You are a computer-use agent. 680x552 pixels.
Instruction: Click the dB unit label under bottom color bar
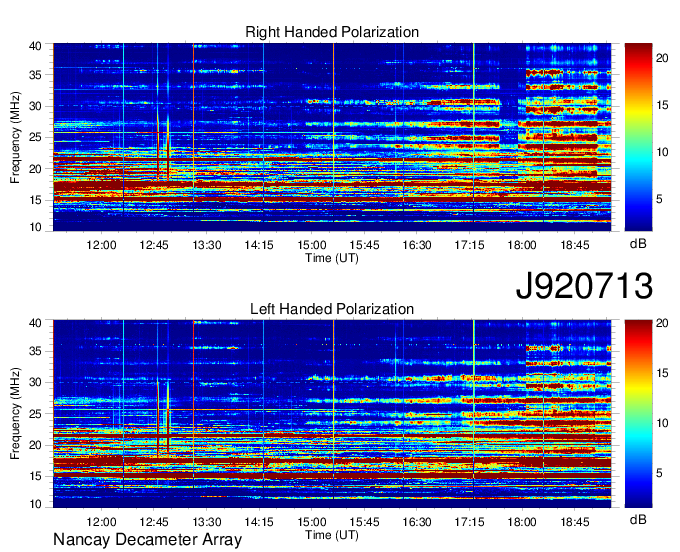[x=638, y=519]
